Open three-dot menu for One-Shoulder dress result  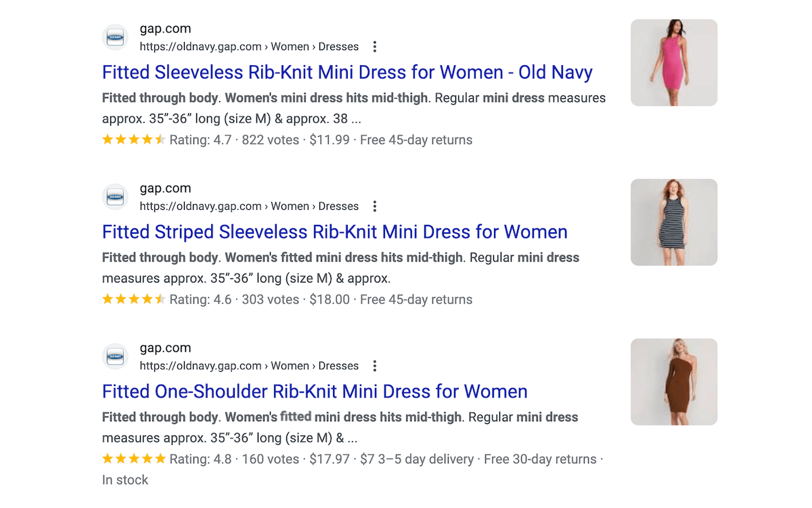[x=375, y=366]
